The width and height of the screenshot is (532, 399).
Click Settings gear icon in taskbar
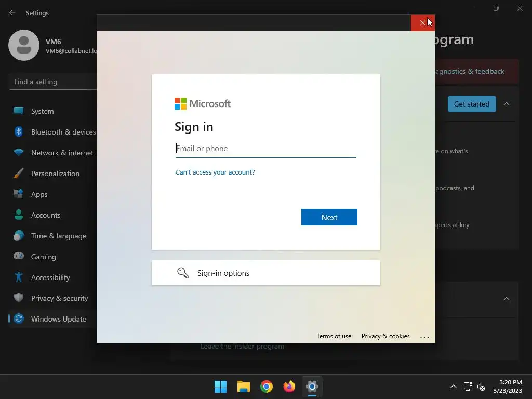click(312, 387)
